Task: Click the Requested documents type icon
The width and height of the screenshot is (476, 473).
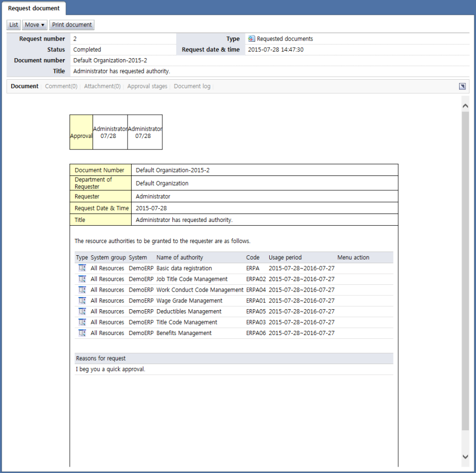Action: (x=252, y=39)
